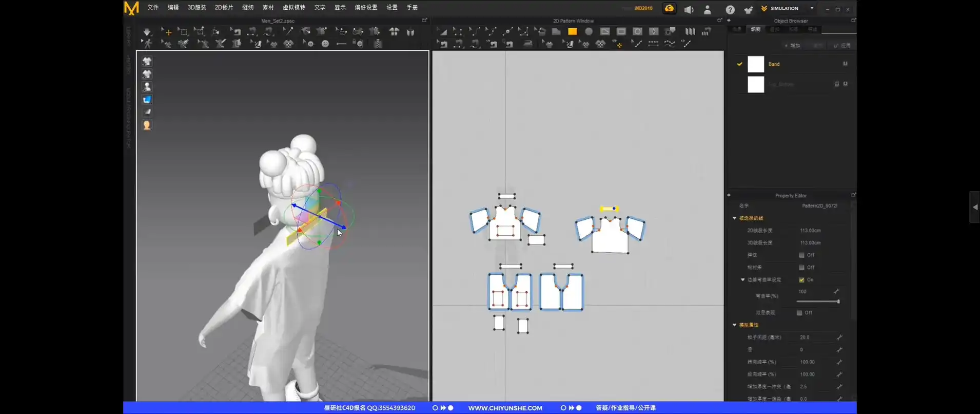The width and height of the screenshot is (980, 414).
Task: Click the orange cloud icon in title bar
Action: tap(669, 9)
